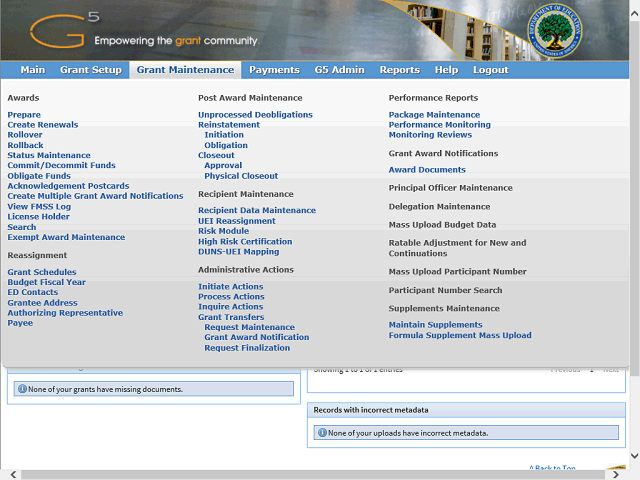Click Package Maintenance link
This screenshot has width=640, height=480.
click(434, 115)
